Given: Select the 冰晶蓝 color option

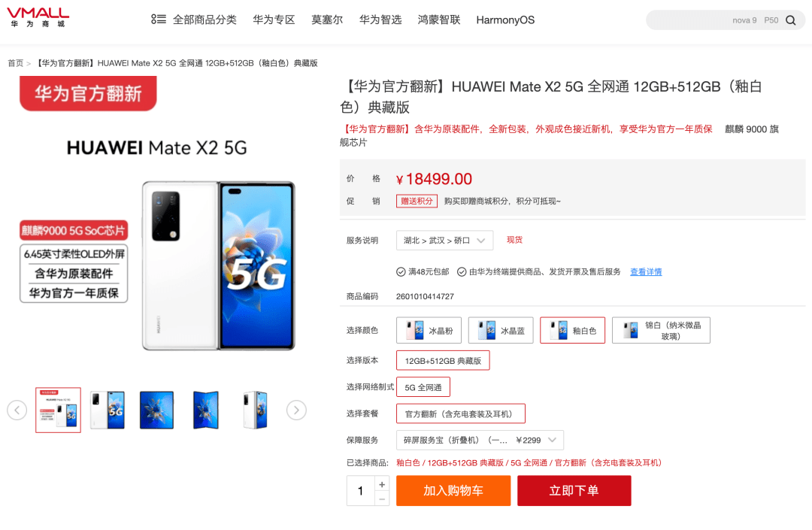Looking at the screenshot, I should tap(501, 330).
